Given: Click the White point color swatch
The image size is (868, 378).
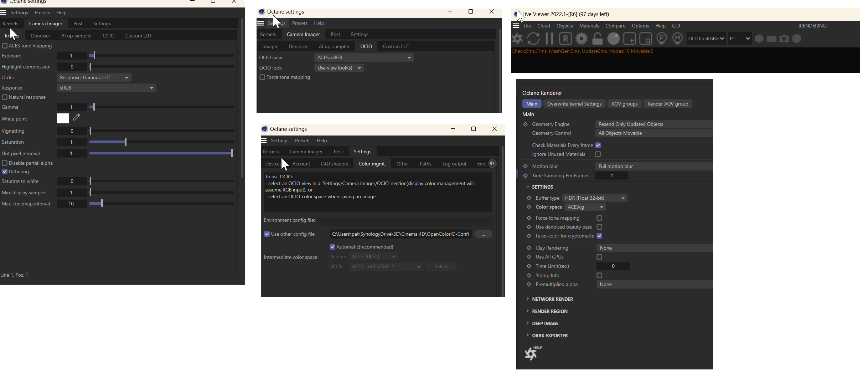Looking at the screenshot, I should (x=63, y=118).
